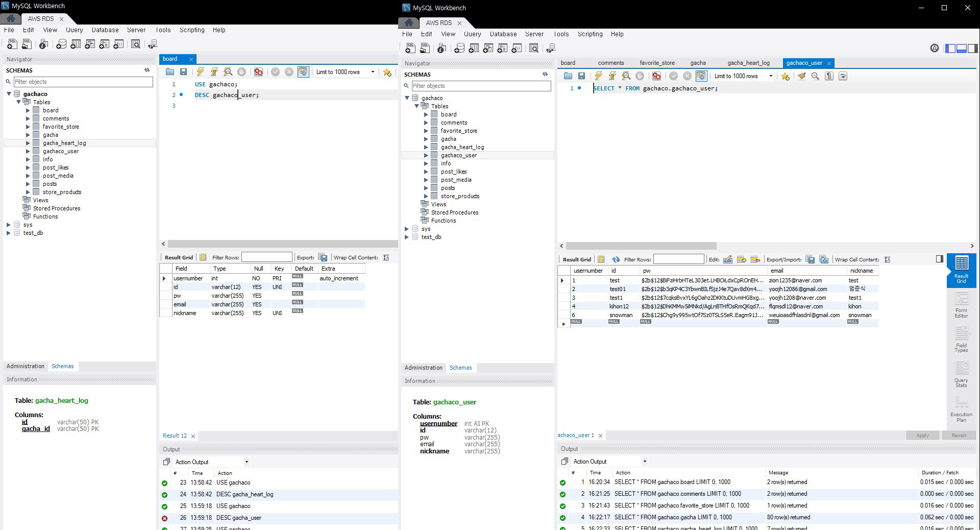Image resolution: width=980 pixels, height=530 pixels.
Task: Import records from file in right window
Action: 824,259
